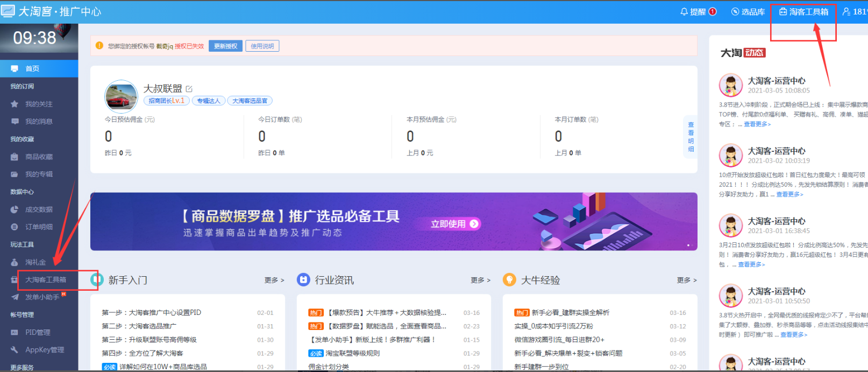The height and width of the screenshot is (372, 868).
Task: Click the edit icon beside 大叔联盟
Action: point(189,89)
